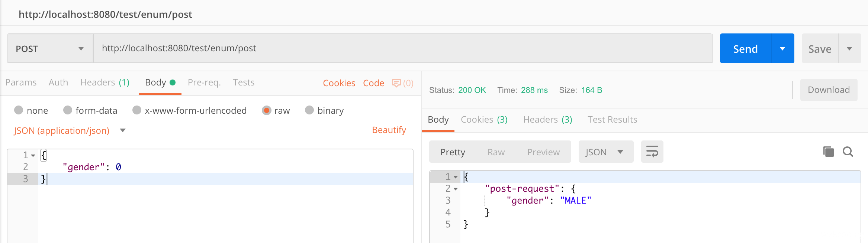Search within the response body
868x243 pixels.
point(848,152)
